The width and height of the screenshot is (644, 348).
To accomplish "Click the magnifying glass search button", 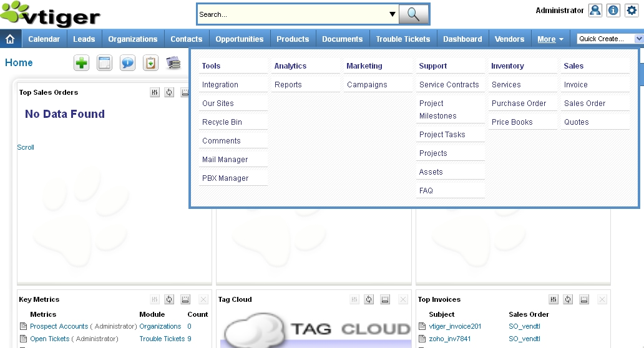I will (413, 14).
